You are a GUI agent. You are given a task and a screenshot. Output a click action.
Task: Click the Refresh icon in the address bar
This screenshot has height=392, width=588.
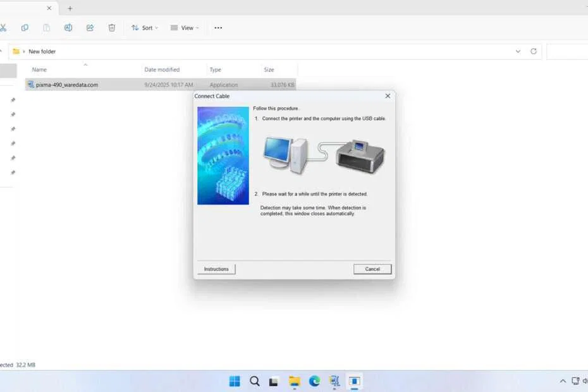[x=533, y=51]
